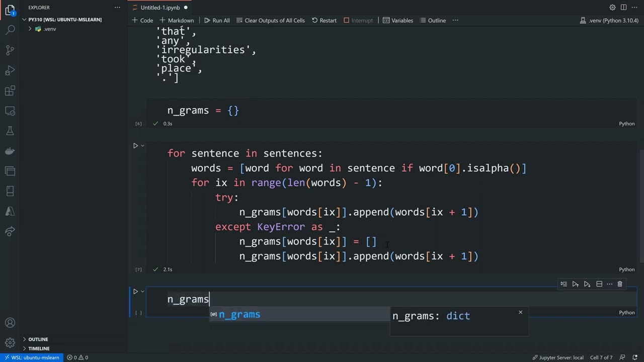Image resolution: width=644 pixels, height=362 pixels.
Task: Open cell toolbar more actions
Action: pos(609,284)
